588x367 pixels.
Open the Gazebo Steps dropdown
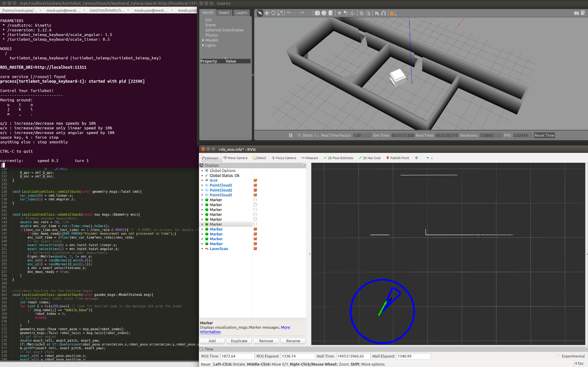coord(310,136)
